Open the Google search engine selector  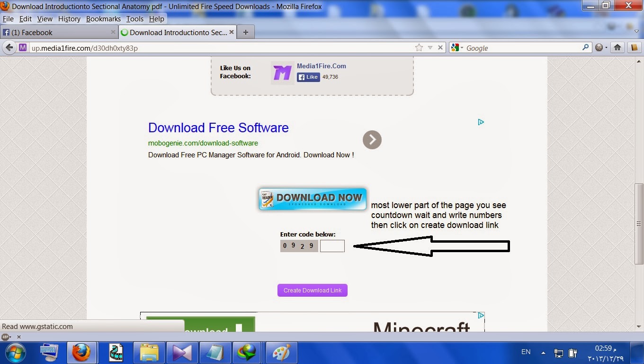tap(456, 47)
